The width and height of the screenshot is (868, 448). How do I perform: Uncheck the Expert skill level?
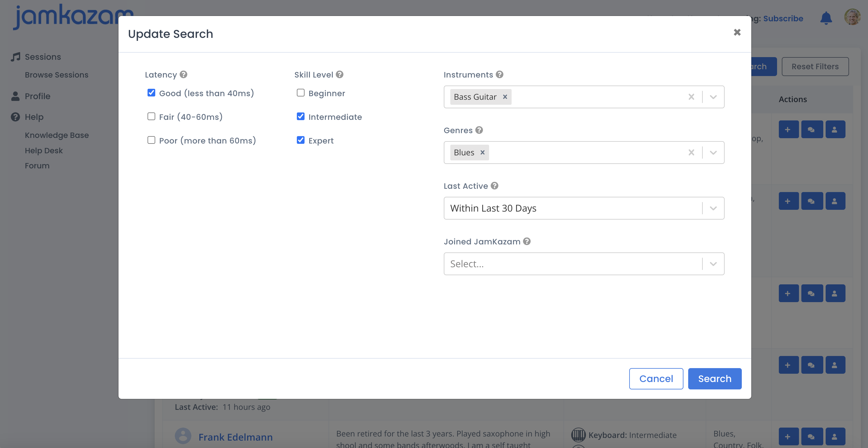pos(301,140)
